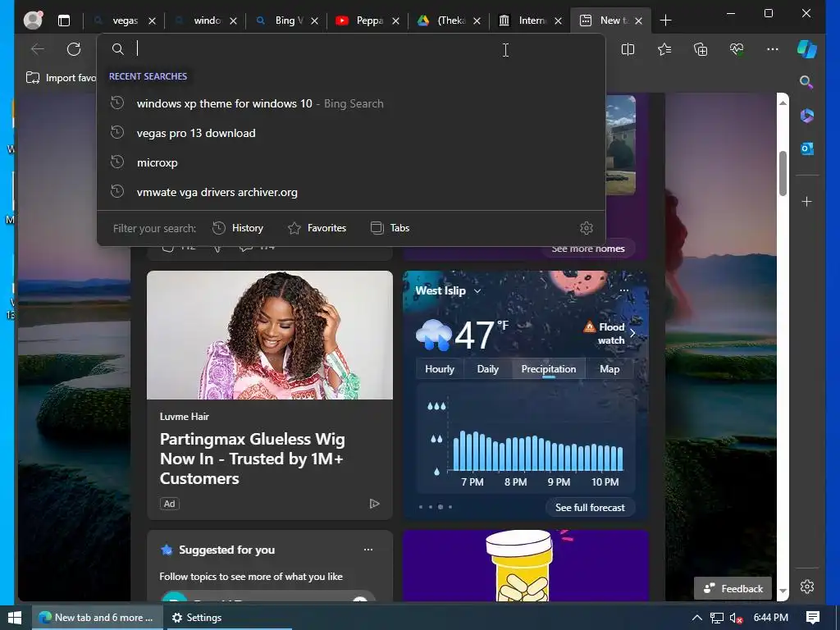Select recent search vegas pro 13 download
The image size is (840, 630).
tap(351, 133)
